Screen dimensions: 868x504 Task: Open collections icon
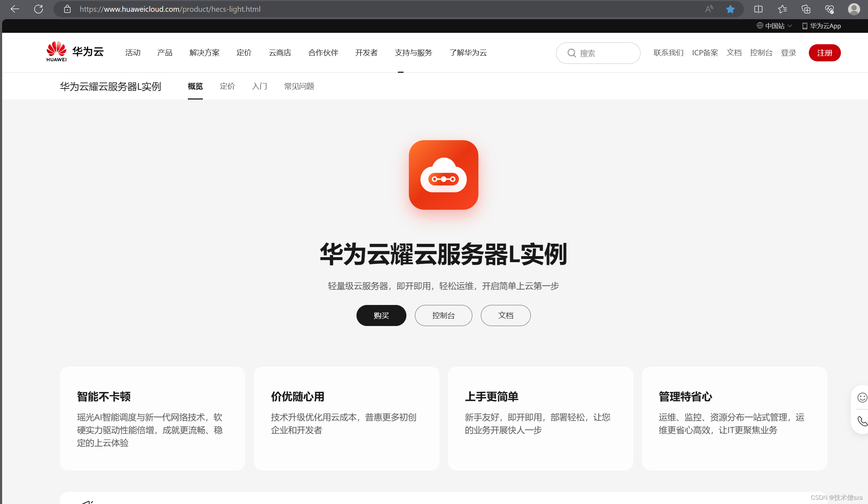coord(806,9)
